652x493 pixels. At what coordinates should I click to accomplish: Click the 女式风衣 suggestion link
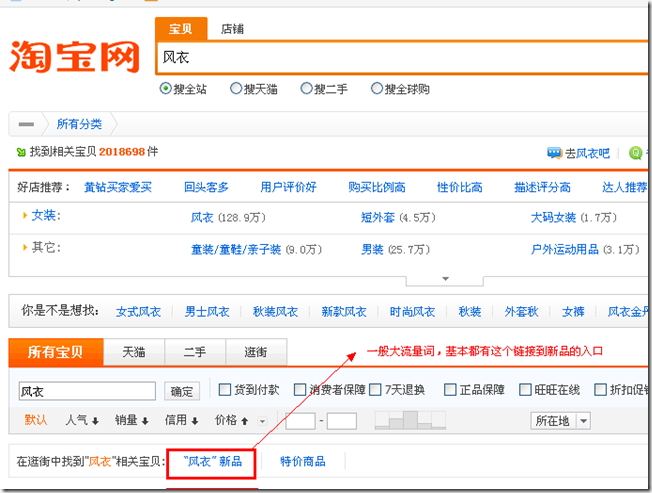coord(138,312)
